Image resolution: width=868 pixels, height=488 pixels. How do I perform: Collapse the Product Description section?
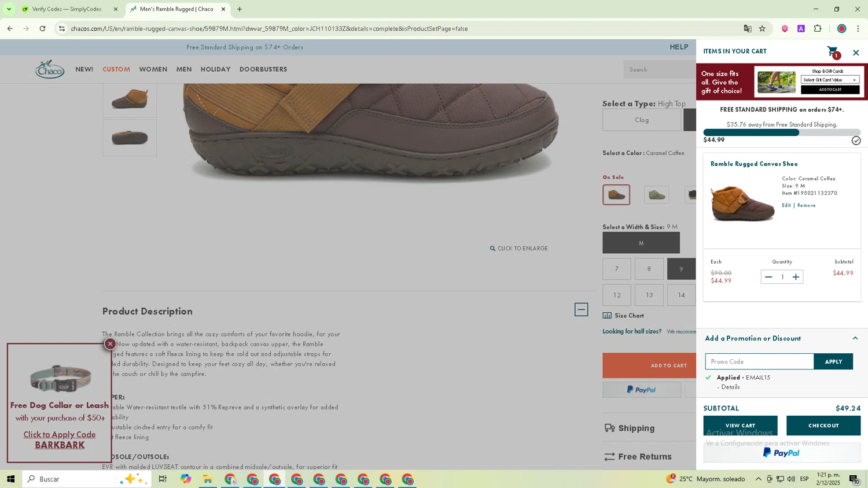tap(581, 309)
